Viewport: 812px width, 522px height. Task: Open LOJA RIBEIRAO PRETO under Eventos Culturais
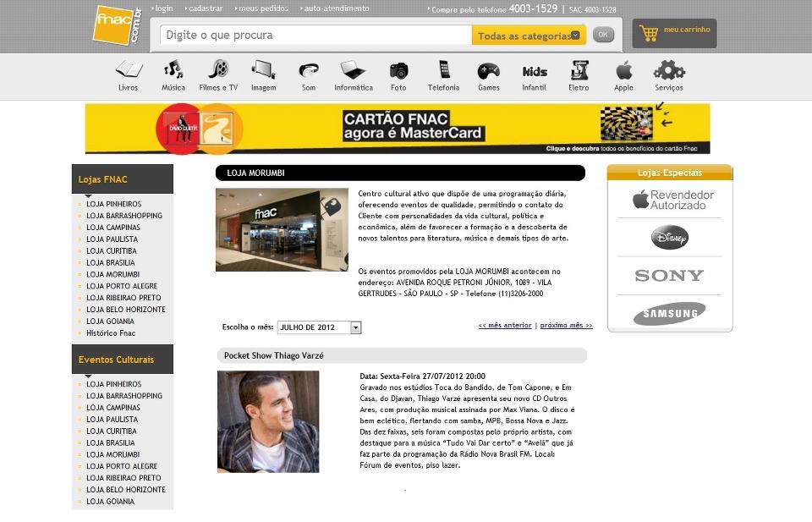pos(123,478)
